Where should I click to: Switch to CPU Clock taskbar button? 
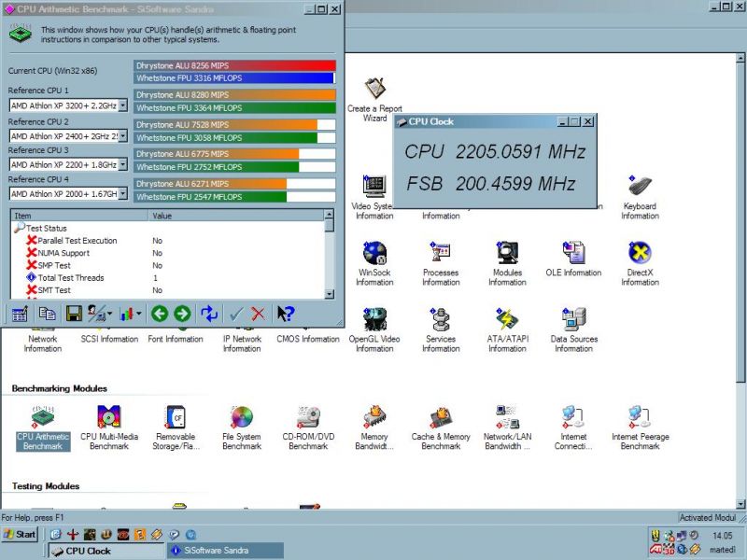point(106,551)
